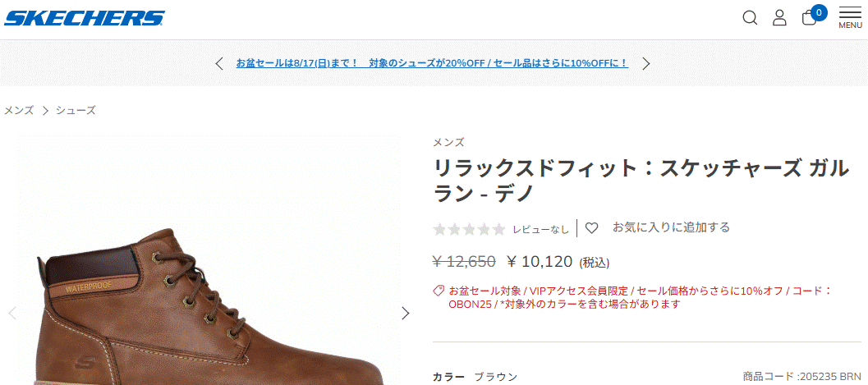The height and width of the screenshot is (385, 868).
Task: Navigate to メンズ breadcrumb
Action: tap(19, 110)
